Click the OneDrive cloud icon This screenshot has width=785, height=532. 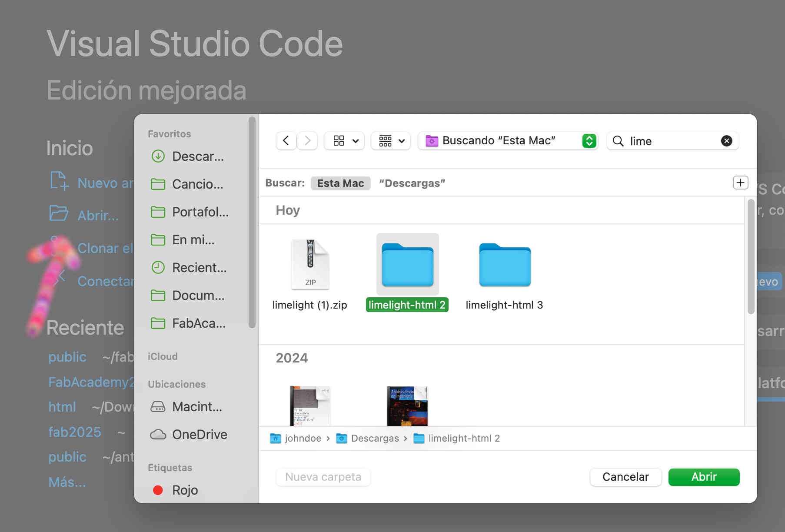pyautogui.click(x=158, y=434)
